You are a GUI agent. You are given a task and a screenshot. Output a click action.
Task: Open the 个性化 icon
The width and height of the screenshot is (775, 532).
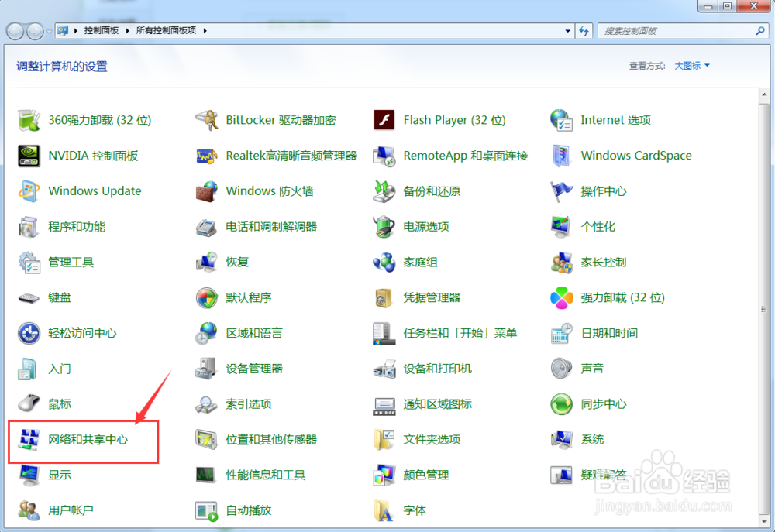561,227
